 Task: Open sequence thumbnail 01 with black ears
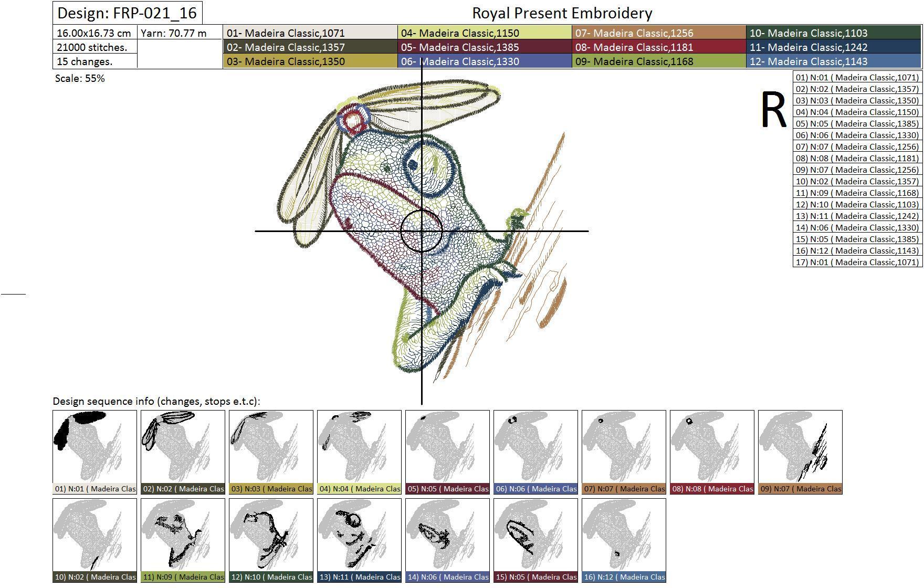94,452
